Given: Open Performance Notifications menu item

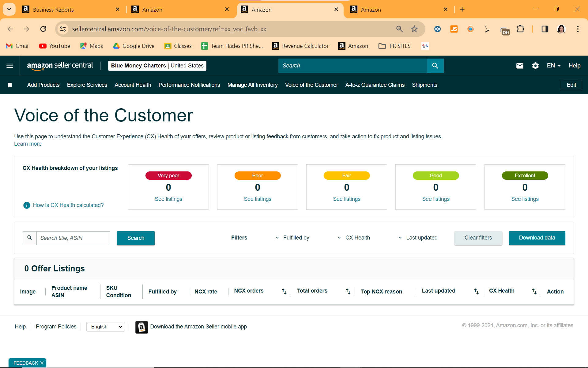Looking at the screenshot, I should [189, 85].
